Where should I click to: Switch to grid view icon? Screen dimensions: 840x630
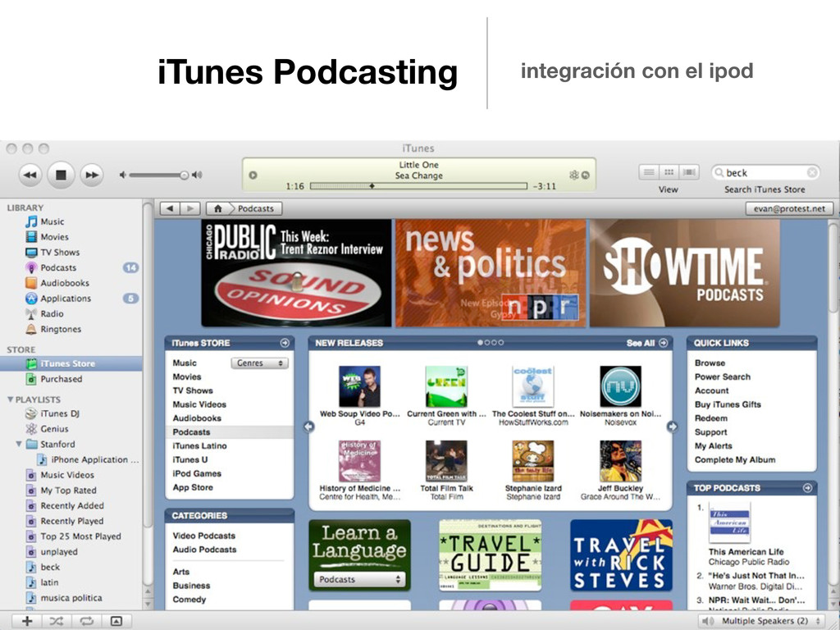pyautogui.click(x=669, y=172)
